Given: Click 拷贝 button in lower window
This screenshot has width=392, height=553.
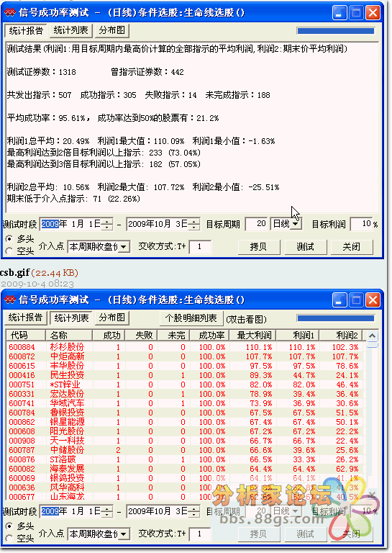Looking at the screenshot, I should coord(258,534).
